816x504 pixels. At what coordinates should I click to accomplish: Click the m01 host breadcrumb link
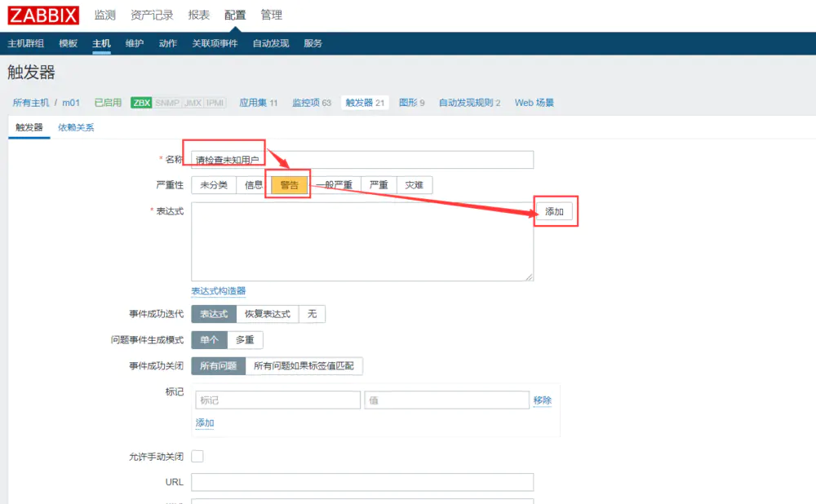pos(71,103)
